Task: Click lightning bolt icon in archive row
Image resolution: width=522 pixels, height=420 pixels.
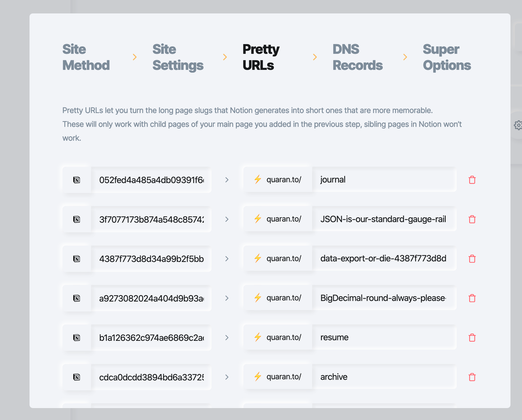Action: tap(257, 377)
